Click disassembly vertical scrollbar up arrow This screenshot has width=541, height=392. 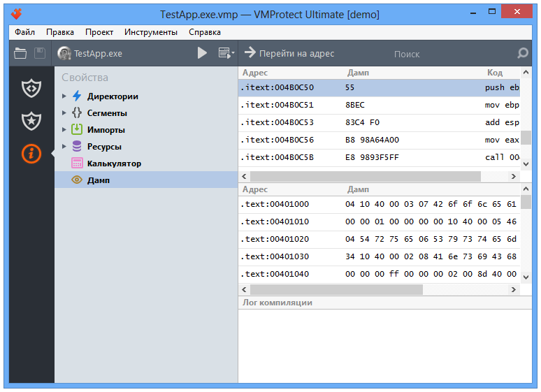(526, 72)
